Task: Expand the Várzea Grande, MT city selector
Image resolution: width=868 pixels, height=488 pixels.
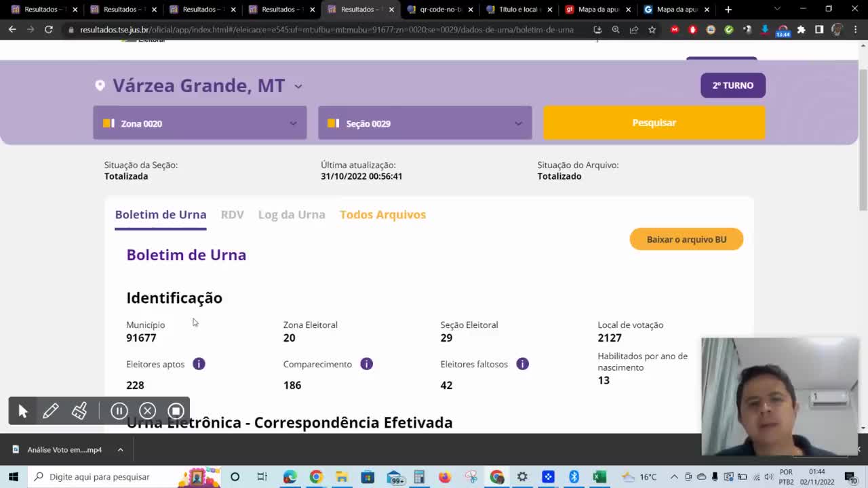Action: coord(298,86)
